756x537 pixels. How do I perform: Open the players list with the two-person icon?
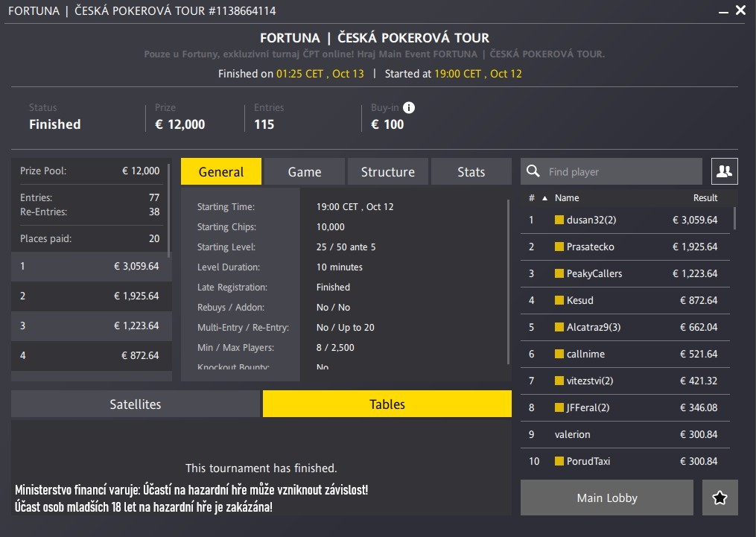pyautogui.click(x=723, y=171)
